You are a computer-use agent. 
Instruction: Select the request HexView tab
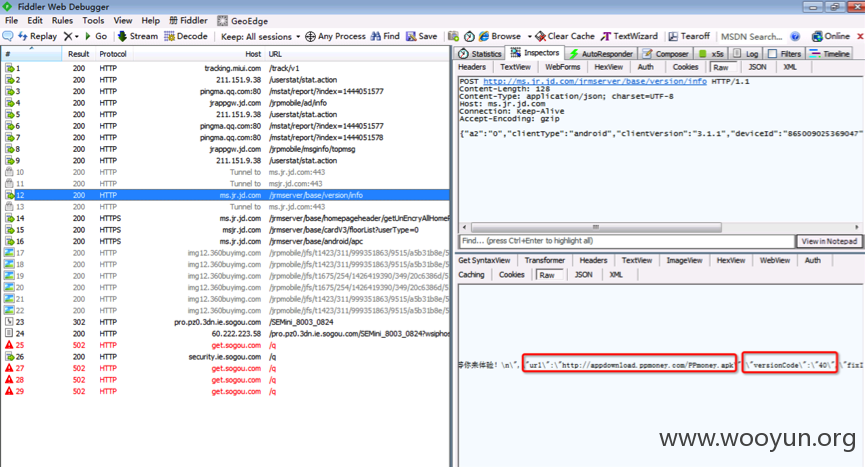pyautogui.click(x=608, y=67)
